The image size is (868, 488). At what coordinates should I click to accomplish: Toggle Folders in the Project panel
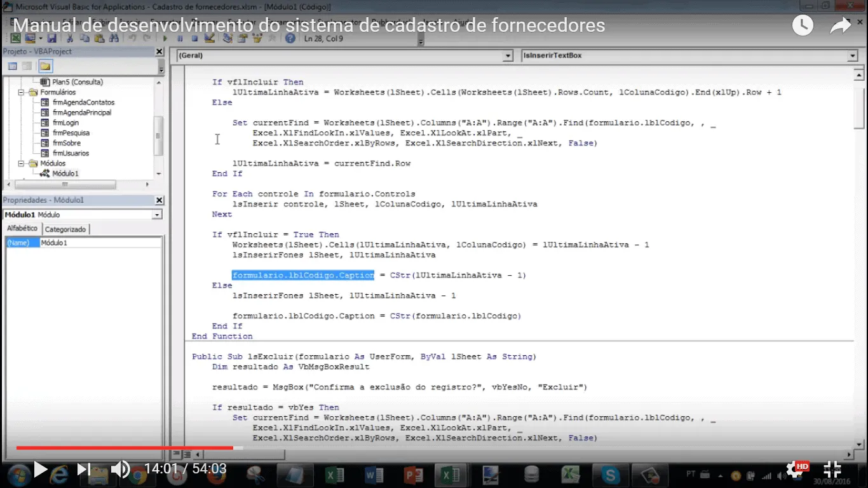click(x=45, y=66)
